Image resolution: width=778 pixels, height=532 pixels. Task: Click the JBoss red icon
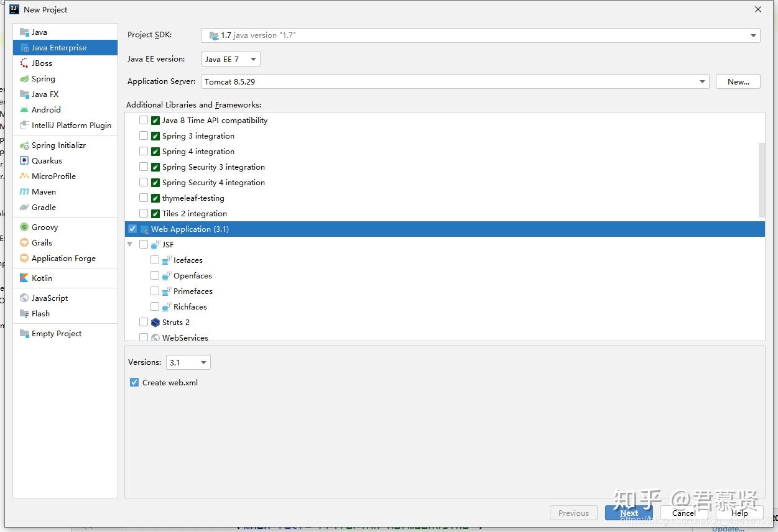pos(24,63)
